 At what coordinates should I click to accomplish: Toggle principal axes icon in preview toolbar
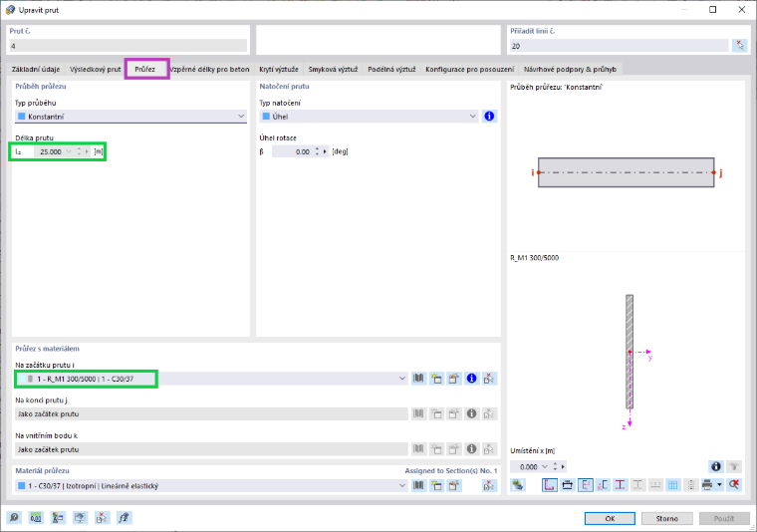[x=585, y=485]
